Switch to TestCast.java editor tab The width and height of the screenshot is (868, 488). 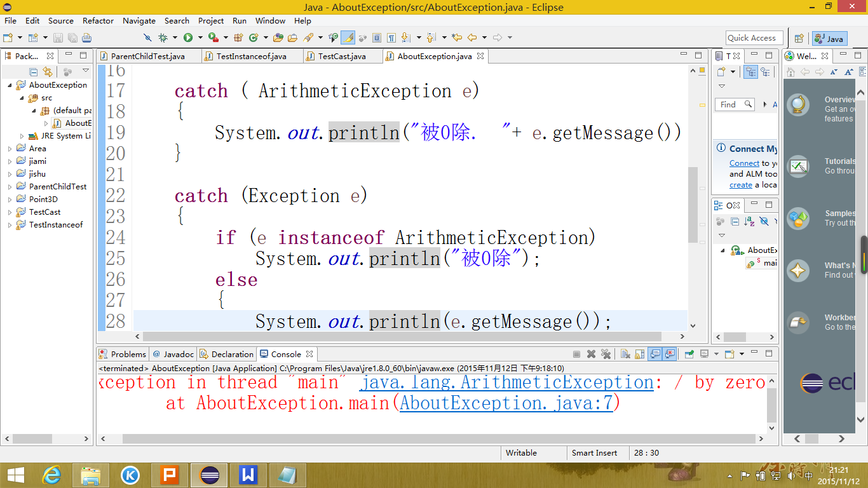tap(342, 56)
